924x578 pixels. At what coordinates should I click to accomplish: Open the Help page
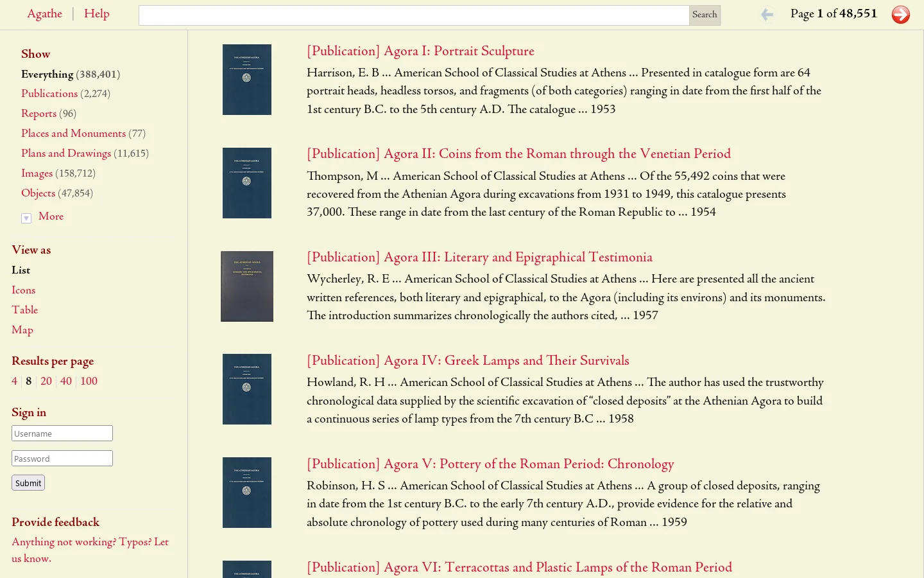pos(97,13)
